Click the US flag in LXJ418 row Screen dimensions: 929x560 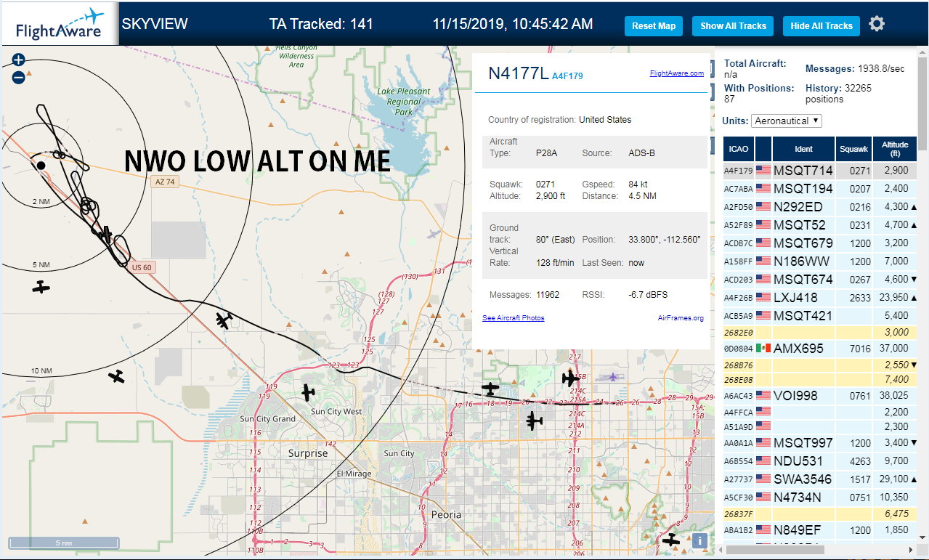pyautogui.click(x=763, y=298)
